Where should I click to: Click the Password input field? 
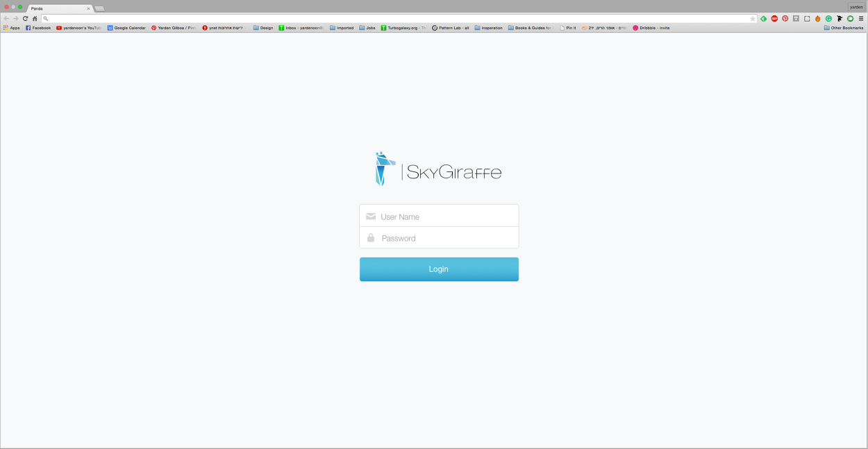(439, 237)
